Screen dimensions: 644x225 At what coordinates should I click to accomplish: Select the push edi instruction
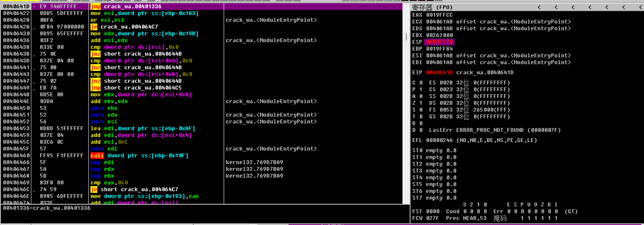(104, 149)
